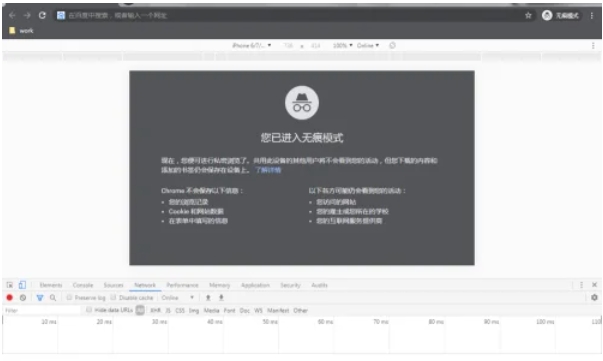Toggle the network filter funnel icon
This screenshot has width=603, height=361.
click(x=40, y=298)
